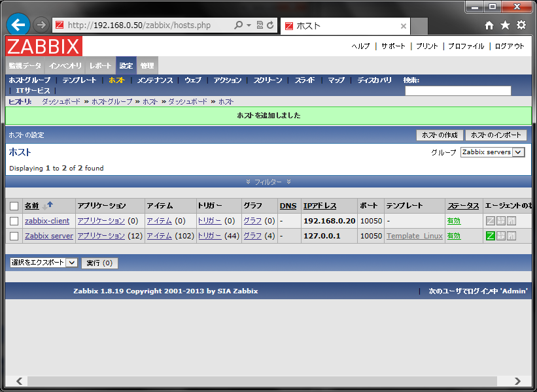Open the Zabbix server host link
The width and height of the screenshot is (537, 392).
click(49, 236)
